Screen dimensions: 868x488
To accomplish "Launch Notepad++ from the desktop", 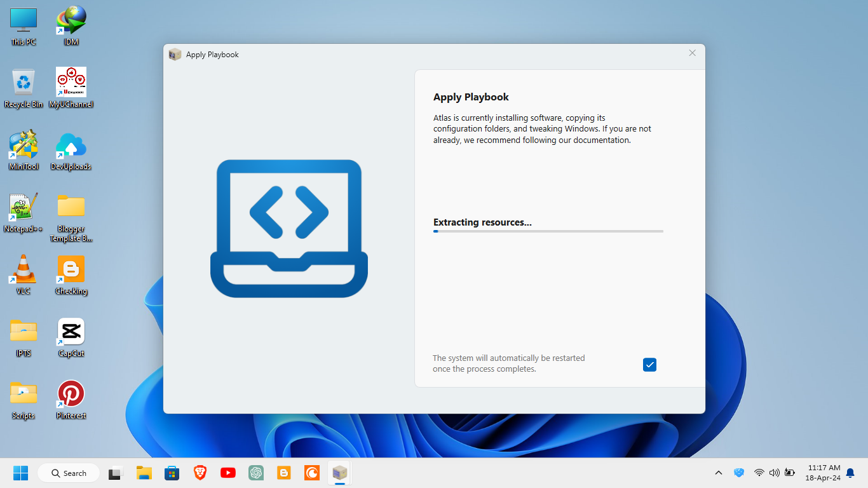I will 24,213.
